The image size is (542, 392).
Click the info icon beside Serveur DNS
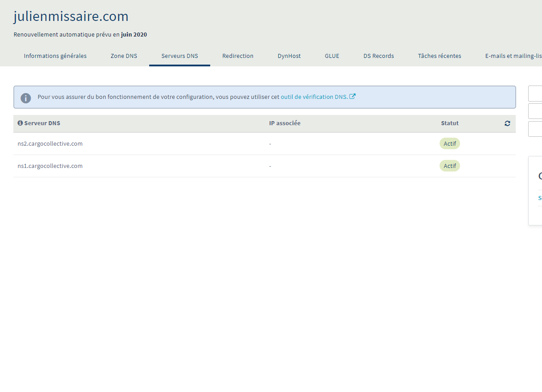(20, 123)
